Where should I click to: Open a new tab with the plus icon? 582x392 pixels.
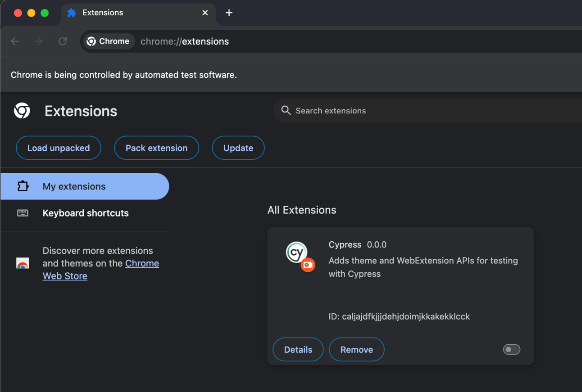pos(229,13)
